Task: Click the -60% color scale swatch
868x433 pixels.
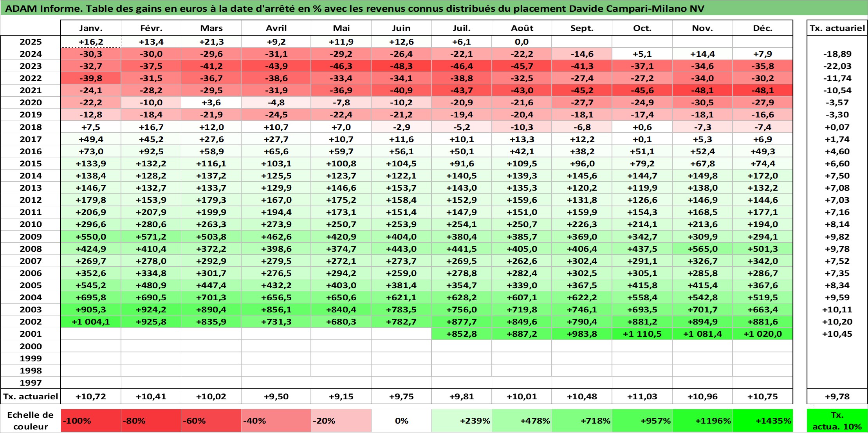Action: point(211,421)
